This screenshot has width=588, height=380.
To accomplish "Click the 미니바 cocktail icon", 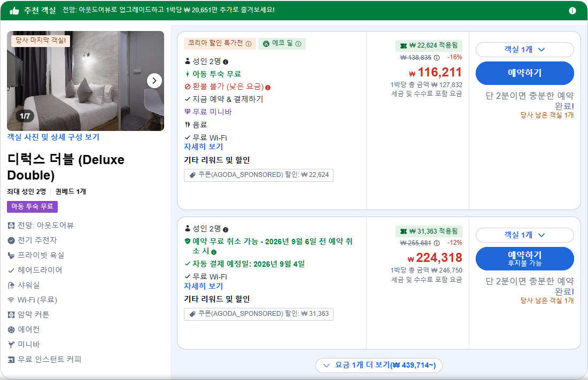I will pyautogui.click(x=11, y=345).
